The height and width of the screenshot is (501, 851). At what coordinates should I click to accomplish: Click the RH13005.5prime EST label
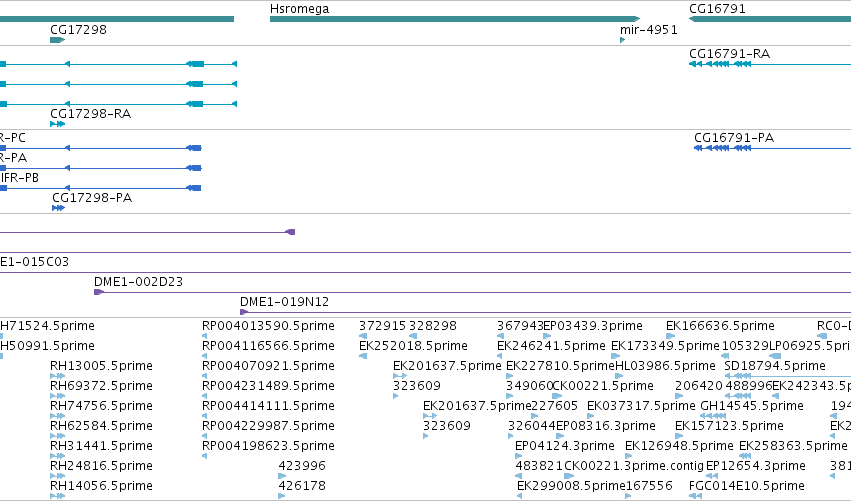point(101,366)
